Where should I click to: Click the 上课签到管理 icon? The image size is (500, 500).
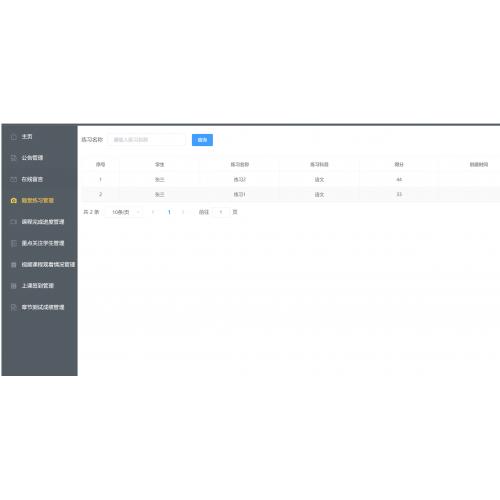[x=13, y=286]
